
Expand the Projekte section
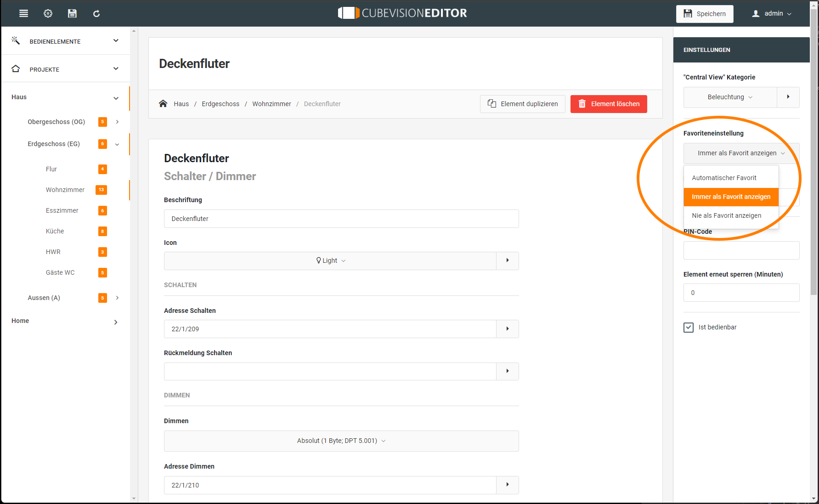click(116, 69)
